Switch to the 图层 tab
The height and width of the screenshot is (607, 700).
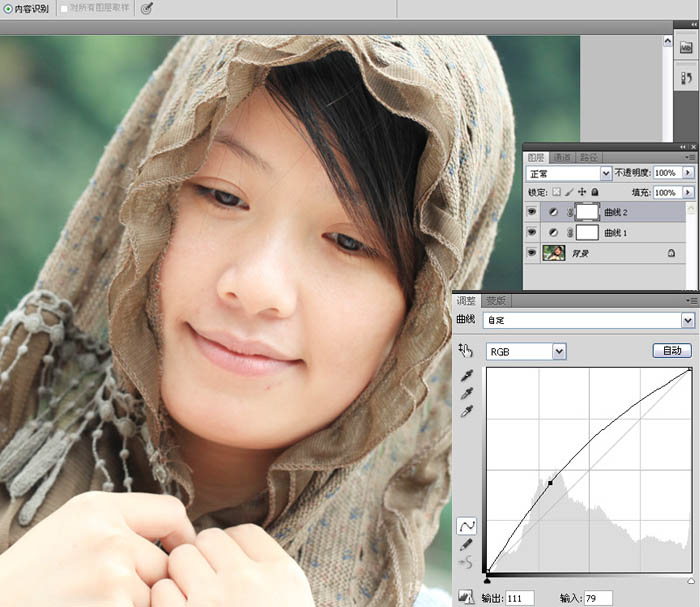coord(536,158)
